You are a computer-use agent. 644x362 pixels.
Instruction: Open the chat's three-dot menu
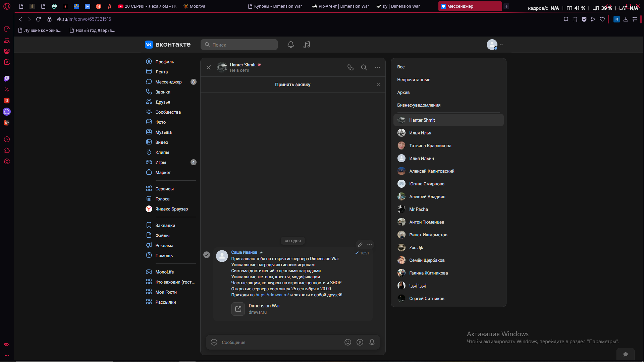pyautogui.click(x=377, y=67)
